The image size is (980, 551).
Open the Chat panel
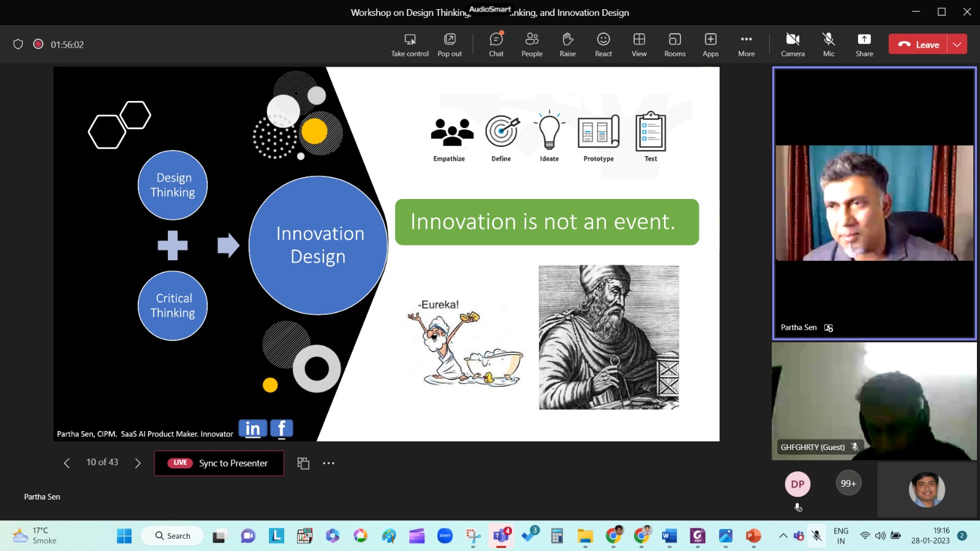tap(496, 45)
